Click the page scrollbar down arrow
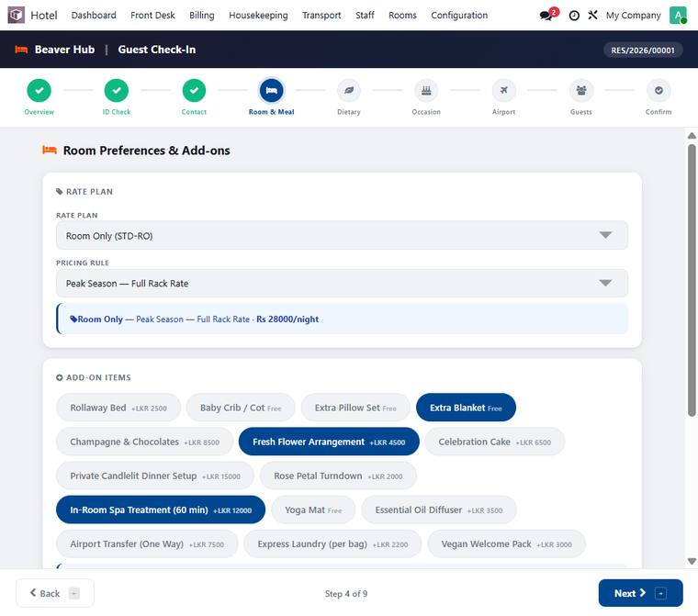Viewport: 698px width, 616px height. tap(692, 561)
